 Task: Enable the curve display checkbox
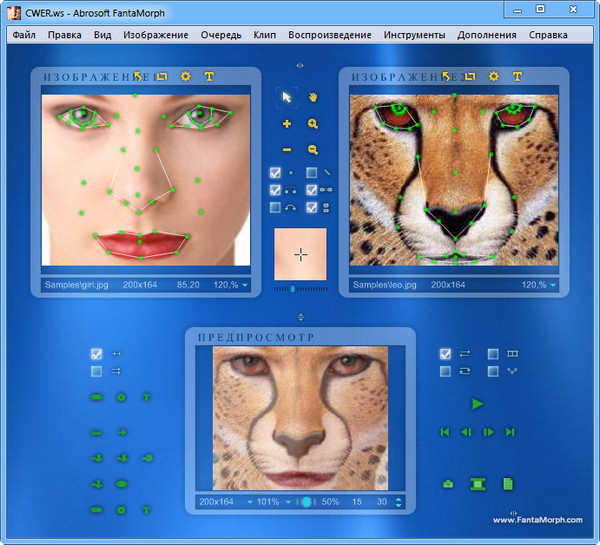pyautogui.click(x=275, y=207)
